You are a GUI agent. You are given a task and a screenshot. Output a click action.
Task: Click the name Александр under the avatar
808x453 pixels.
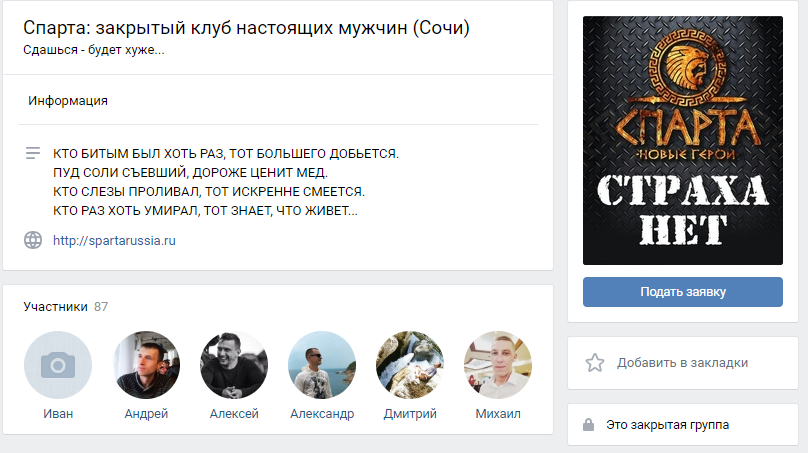(x=322, y=414)
